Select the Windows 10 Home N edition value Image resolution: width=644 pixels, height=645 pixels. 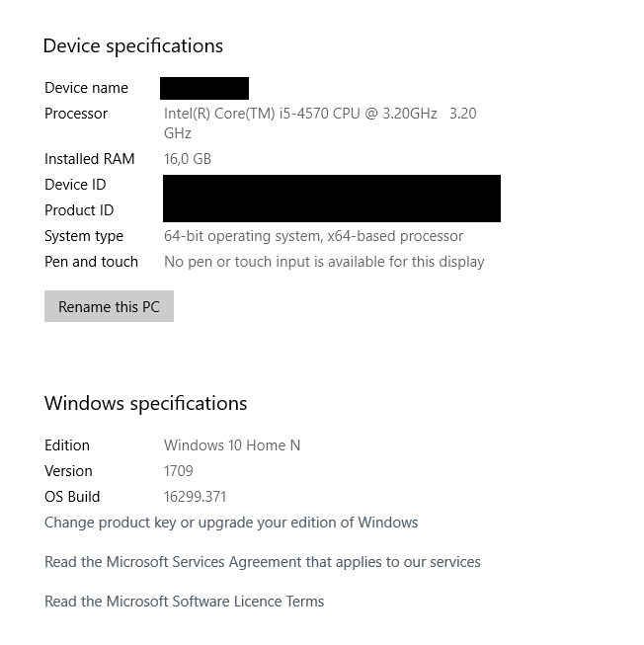click(x=232, y=445)
